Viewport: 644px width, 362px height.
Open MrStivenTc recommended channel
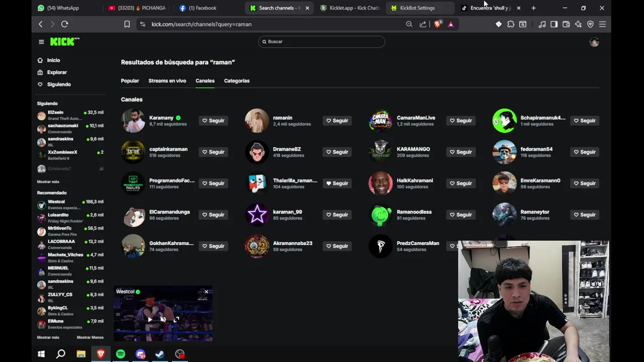tap(70, 231)
